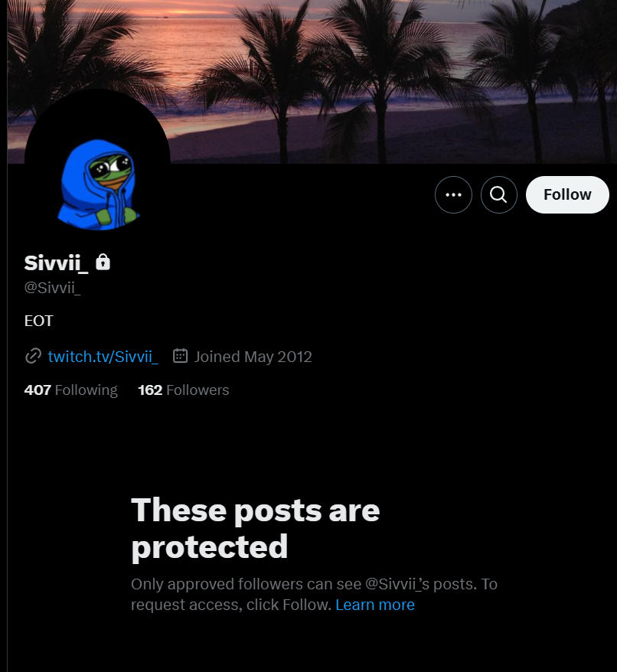This screenshot has height=672, width=617.
Task: Click the calendar icon next to Joined
Action: [180, 356]
